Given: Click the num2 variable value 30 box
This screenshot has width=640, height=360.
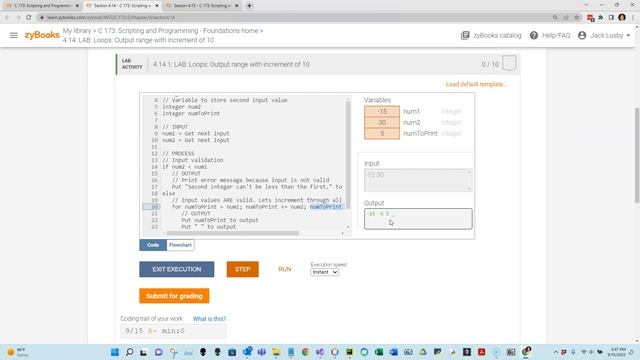Looking at the screenshot, I should click(x=382, y=122).
